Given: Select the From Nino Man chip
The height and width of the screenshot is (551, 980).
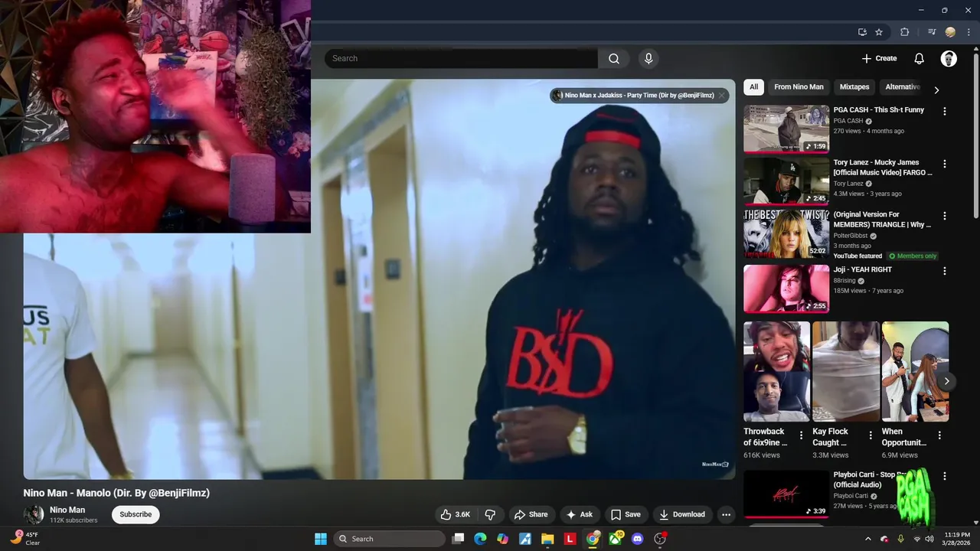Looking at the screenshot, I should [x=799, y=87].
